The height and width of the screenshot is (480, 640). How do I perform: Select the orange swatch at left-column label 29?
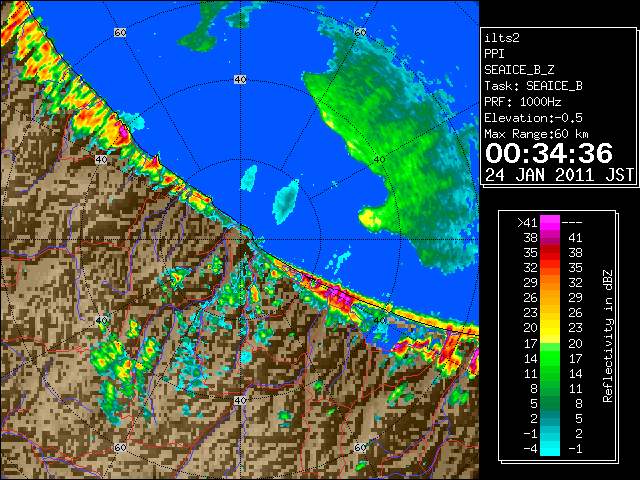click(550, 283)
